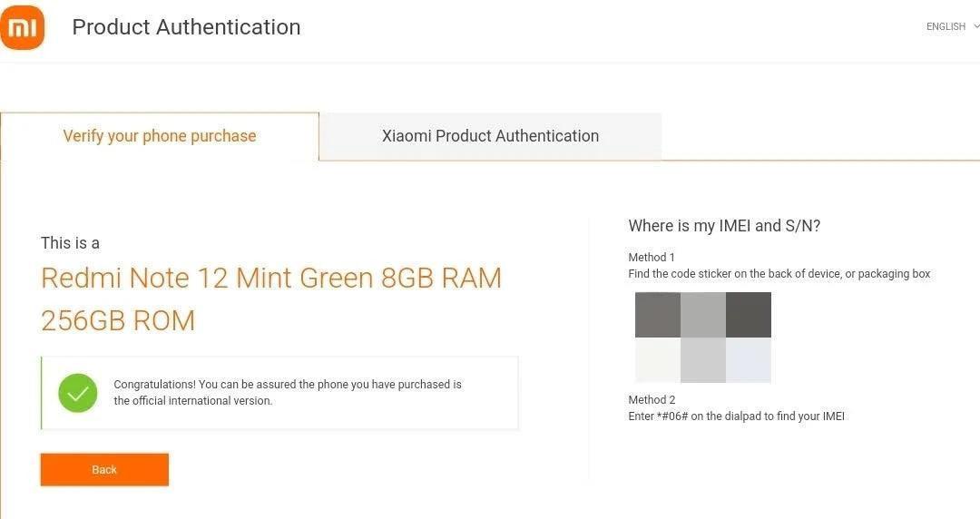Click the Method 1 label
This screenshot has width=980, height=519.
[652, 258]
